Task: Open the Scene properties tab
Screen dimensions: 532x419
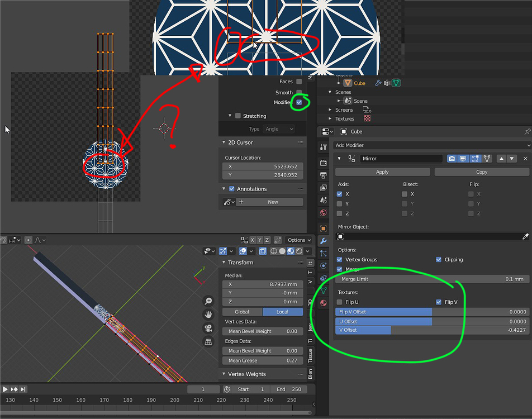Action: pos(324,200)
